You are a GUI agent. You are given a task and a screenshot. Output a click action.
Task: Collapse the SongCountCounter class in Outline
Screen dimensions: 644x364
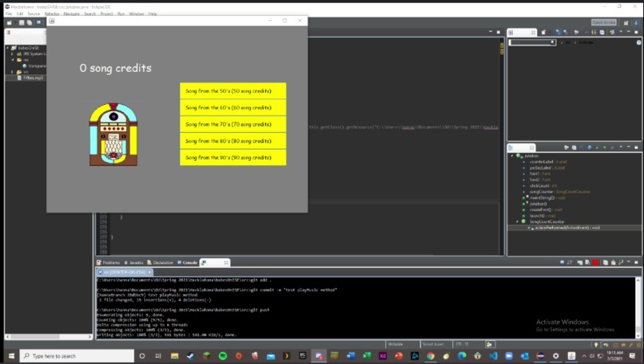(518, 222)
